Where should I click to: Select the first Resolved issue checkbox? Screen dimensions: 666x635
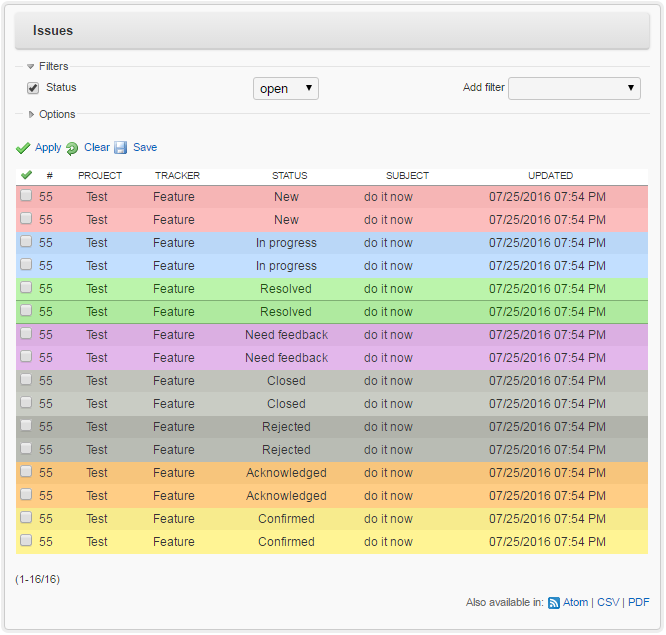tap(26, 289)
